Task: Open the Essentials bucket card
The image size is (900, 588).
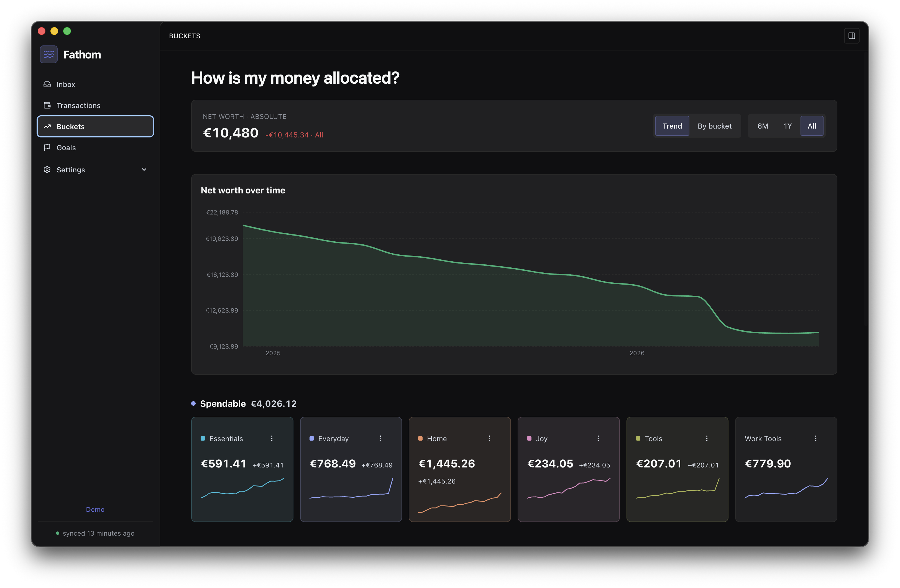Action: [x=242, y=469]
